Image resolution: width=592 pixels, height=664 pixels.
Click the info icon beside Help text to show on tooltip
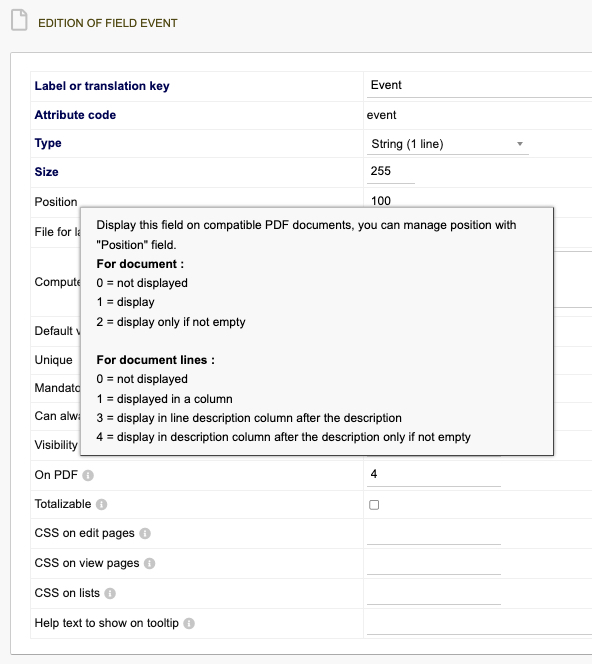tap(189, 623)
